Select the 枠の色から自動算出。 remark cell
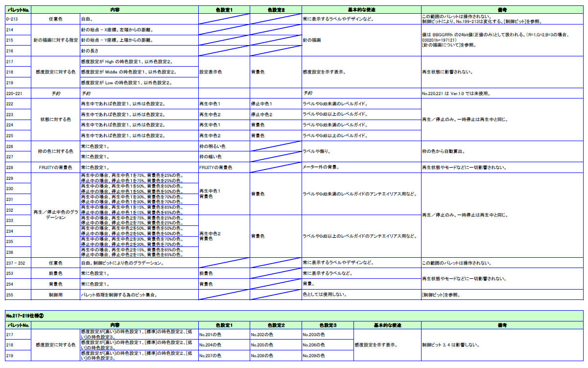 (503, 151)
